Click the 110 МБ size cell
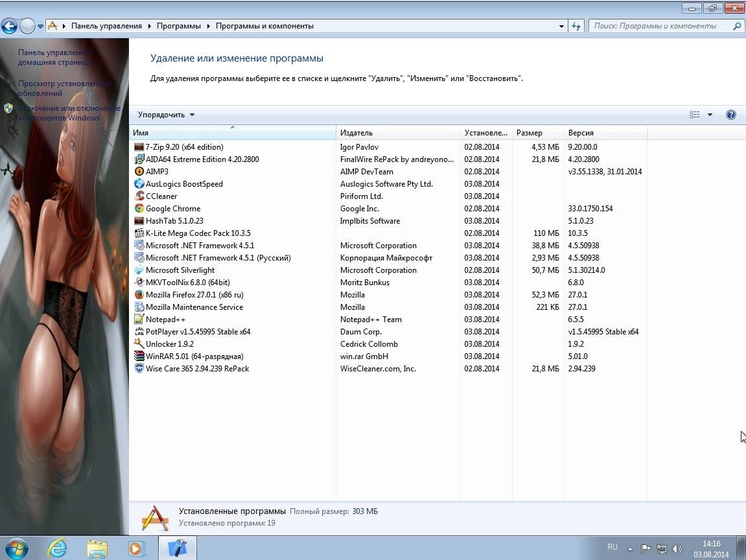Image resolution: width=746 pixels, height=560 pixels. (x=546, y=233)
